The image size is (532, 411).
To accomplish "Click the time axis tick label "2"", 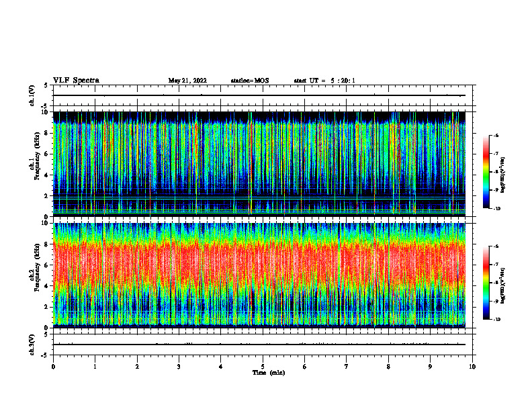I will pos(137,367).
